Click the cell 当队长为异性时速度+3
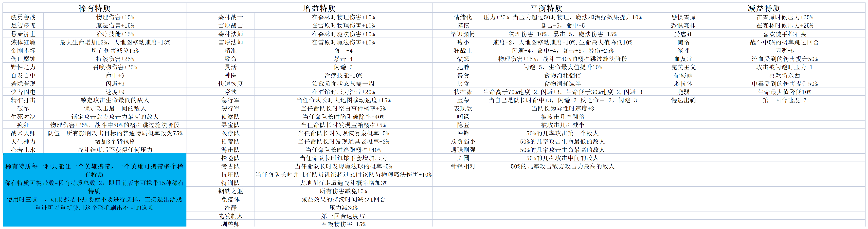 point(563,108)
